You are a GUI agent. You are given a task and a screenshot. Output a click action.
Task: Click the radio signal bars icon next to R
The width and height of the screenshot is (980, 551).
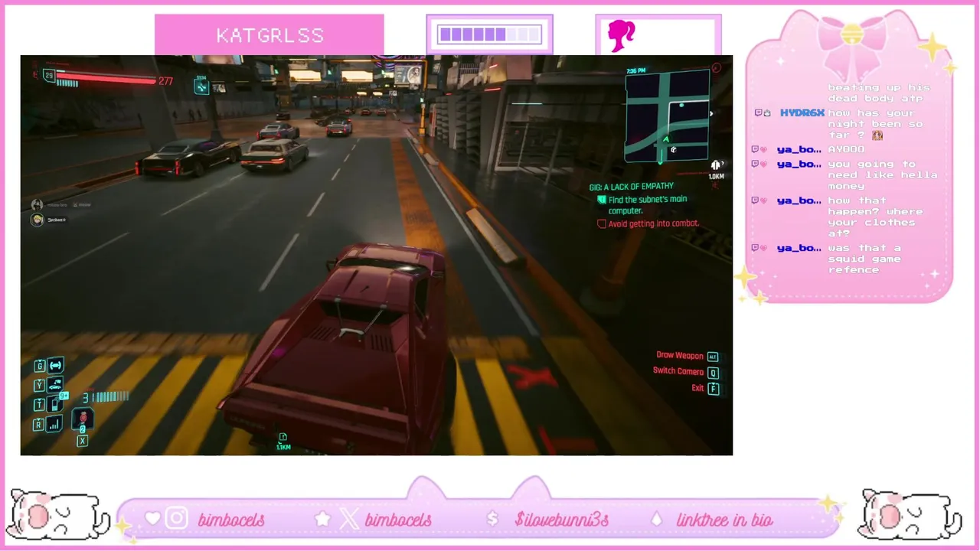(x=55, y=424)
